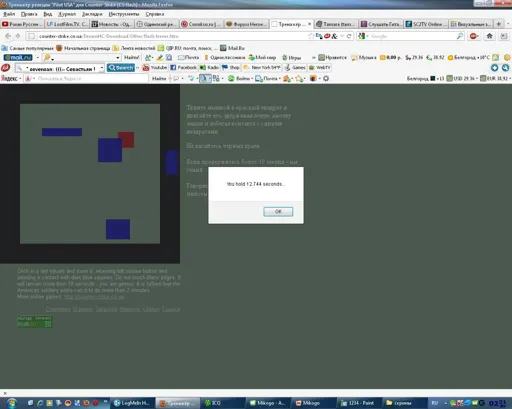Click the red Adblock stop-sign icon
This screenshot has width=512, height=409.
tap(473, 36)
